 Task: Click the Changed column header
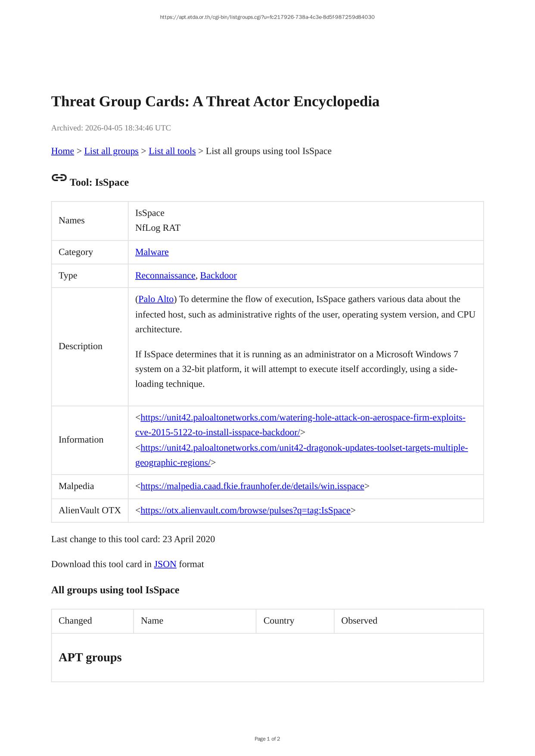click(x=75, y=621)
